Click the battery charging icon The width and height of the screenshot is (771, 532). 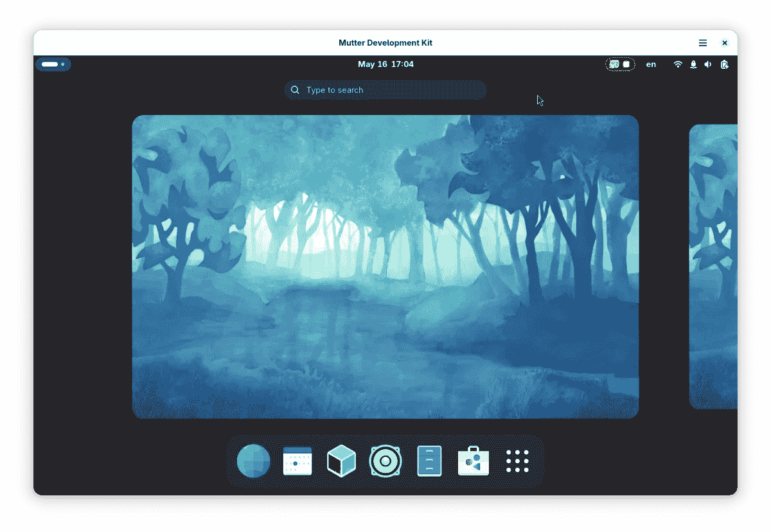pyautogui.click(x=725, y=64)
